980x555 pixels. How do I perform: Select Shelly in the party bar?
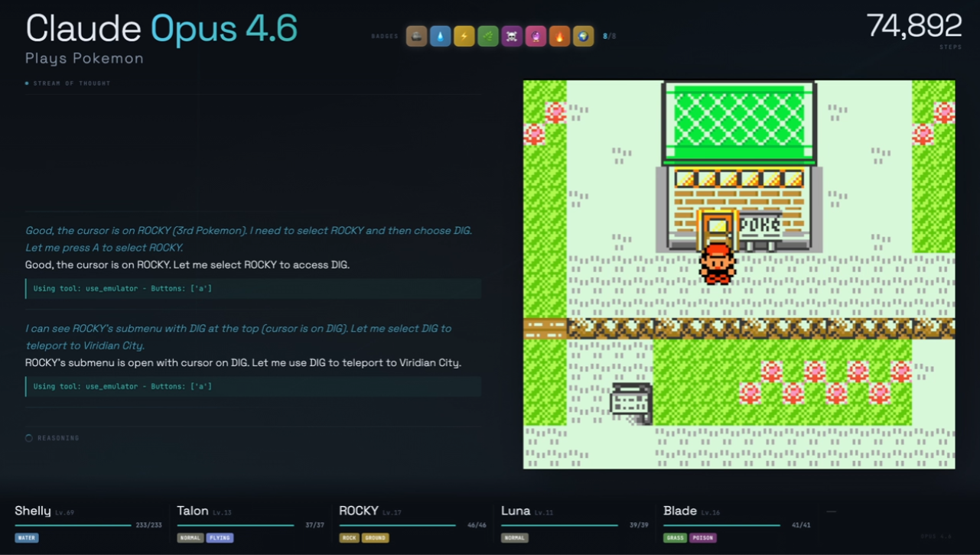(x=33, y=511)
